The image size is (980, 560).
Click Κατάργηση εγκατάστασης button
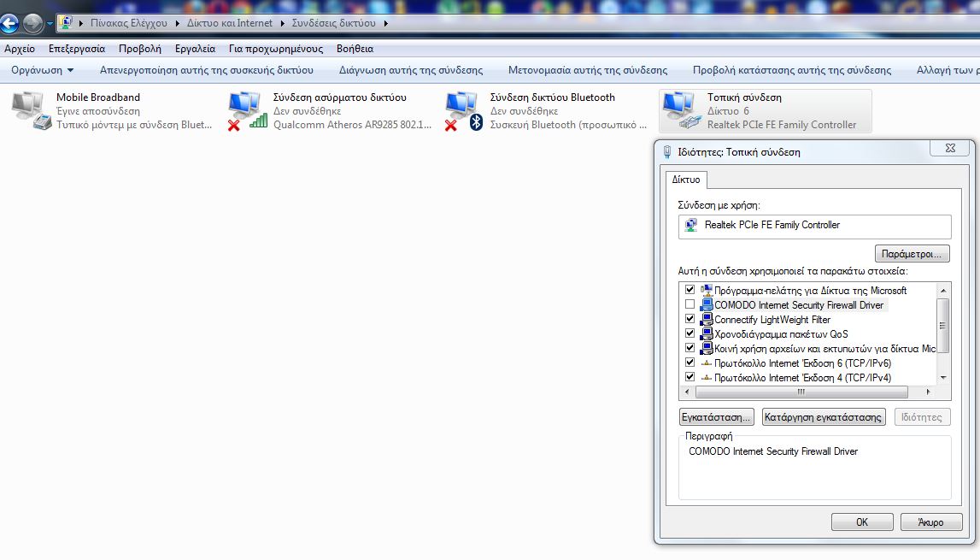(823, 416)
